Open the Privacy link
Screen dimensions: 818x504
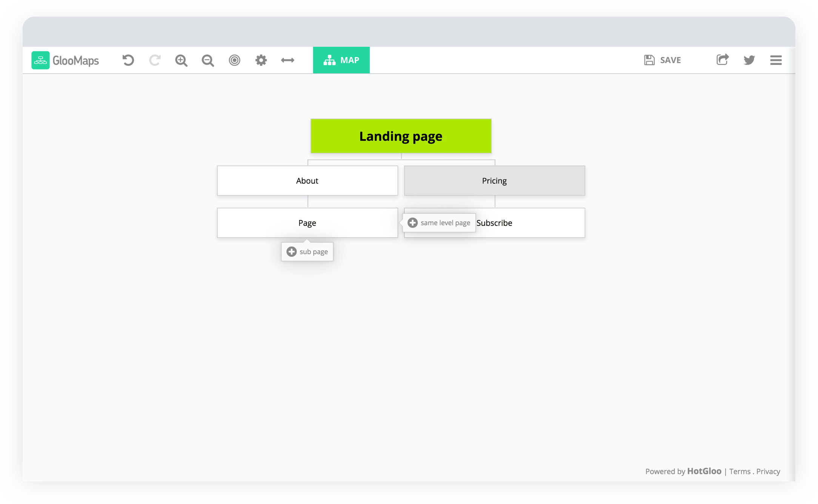coord(768,472)
